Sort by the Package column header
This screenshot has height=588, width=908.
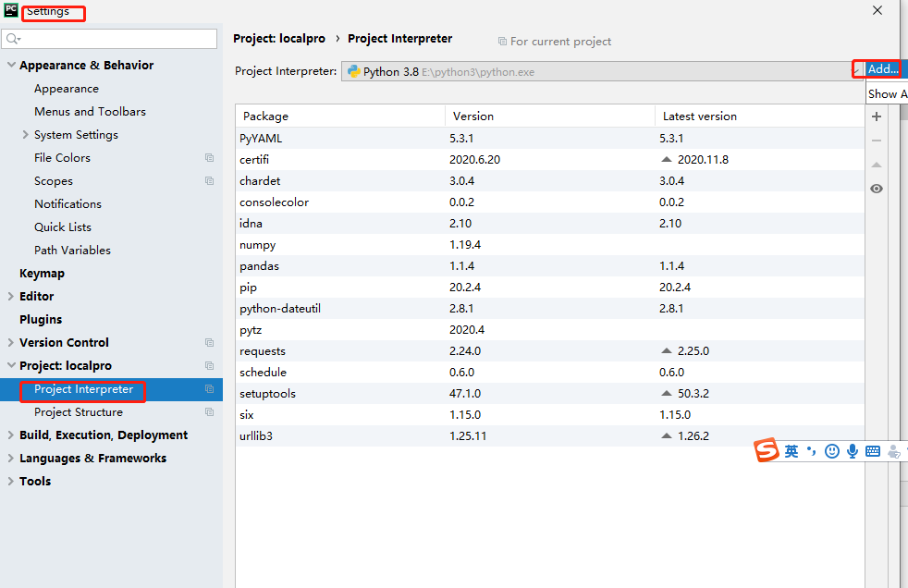[x=340, y=116]
